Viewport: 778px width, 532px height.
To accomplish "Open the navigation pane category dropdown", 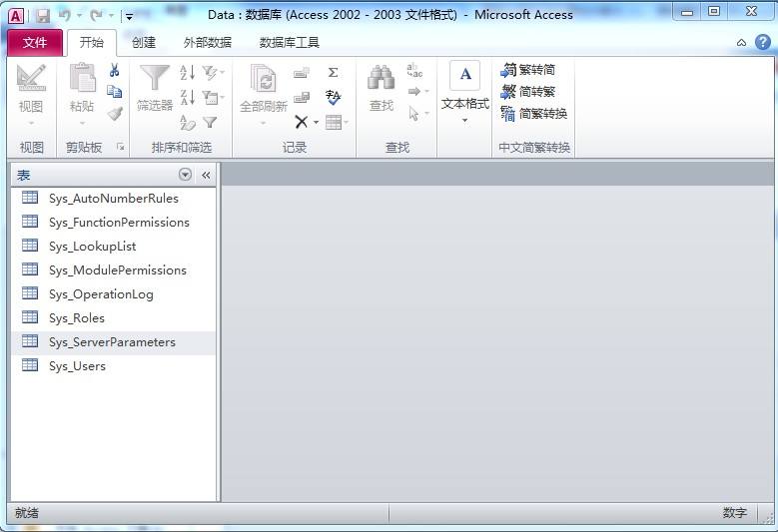I will (186, 175).
